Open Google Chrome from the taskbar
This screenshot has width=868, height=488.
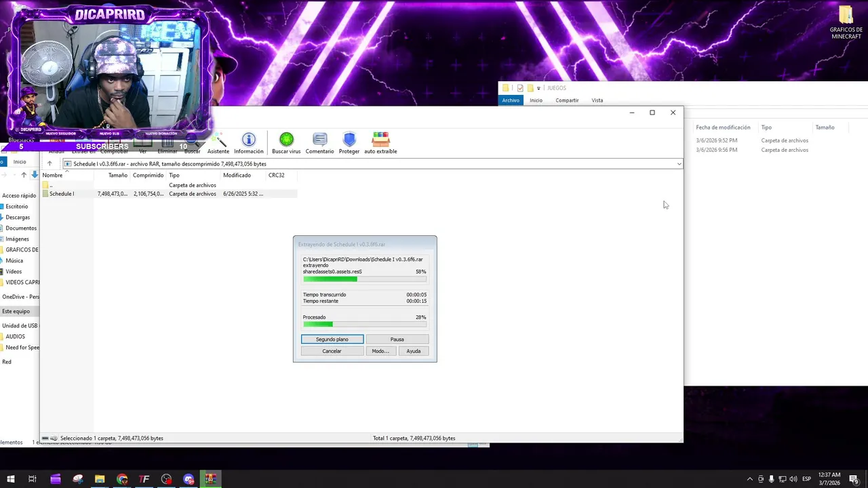coord(122,479)
